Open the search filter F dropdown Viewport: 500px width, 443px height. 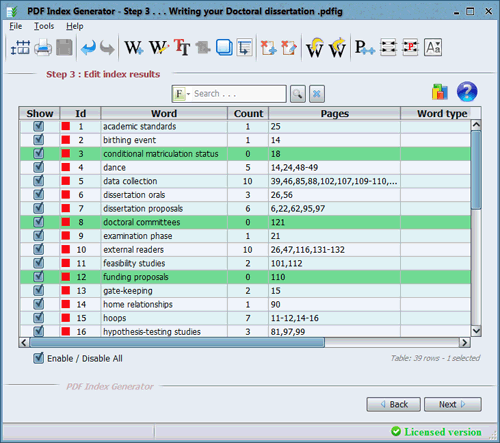tap(182, 94)
